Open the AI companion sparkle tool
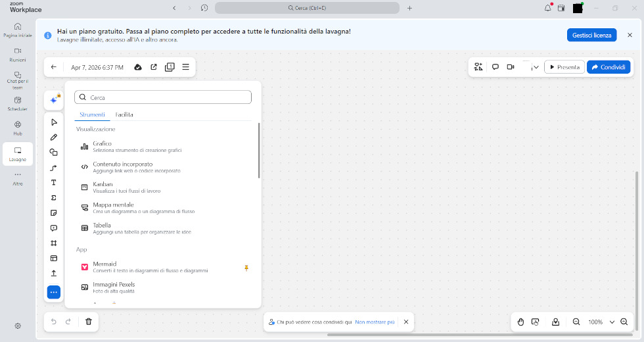This screenshot has height=342, width=644. [x=54, y=100]
